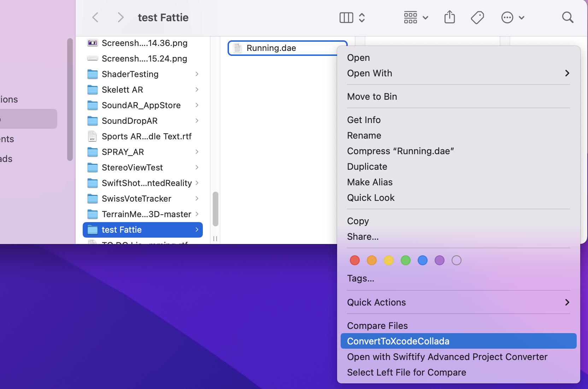588x389 pixels.
Task: Select the TerrainMe...3D-master folder row
Action: point(143,214)
